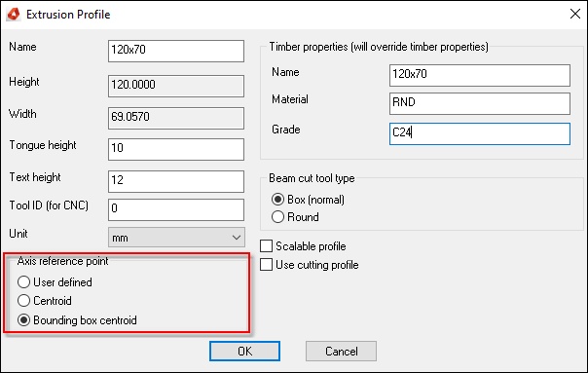Viewport: 588px width, 373px height.
Task: Edit the profile Name field 120x70
Action: pyautogui.click(x=176, y=51)
